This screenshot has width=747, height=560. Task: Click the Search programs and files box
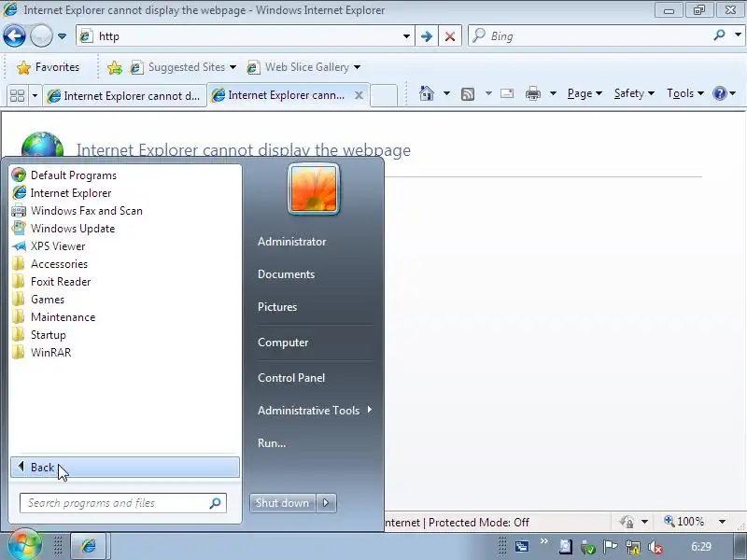pyautogui.click(x=123, y=503)
